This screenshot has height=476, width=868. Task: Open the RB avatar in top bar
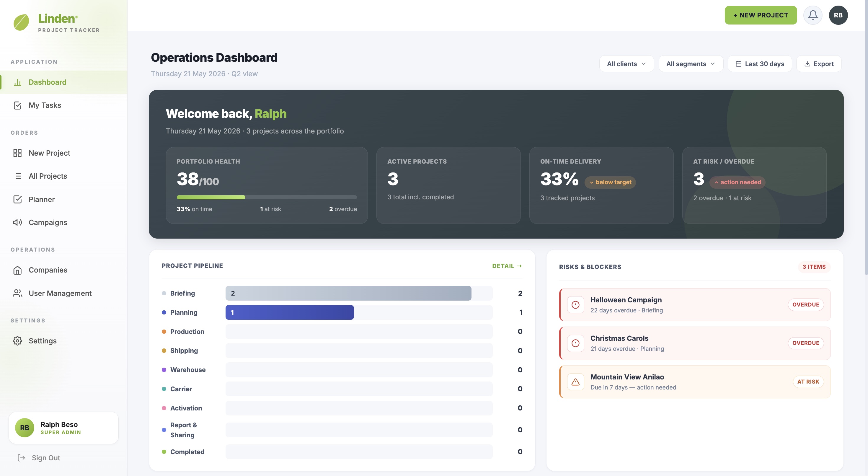(x=838, y=15)
